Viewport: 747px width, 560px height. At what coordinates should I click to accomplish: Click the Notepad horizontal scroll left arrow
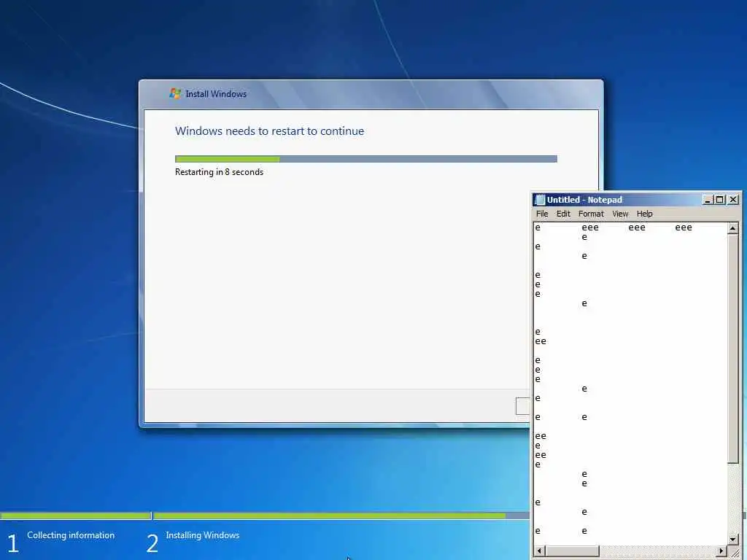click(540, 551)
